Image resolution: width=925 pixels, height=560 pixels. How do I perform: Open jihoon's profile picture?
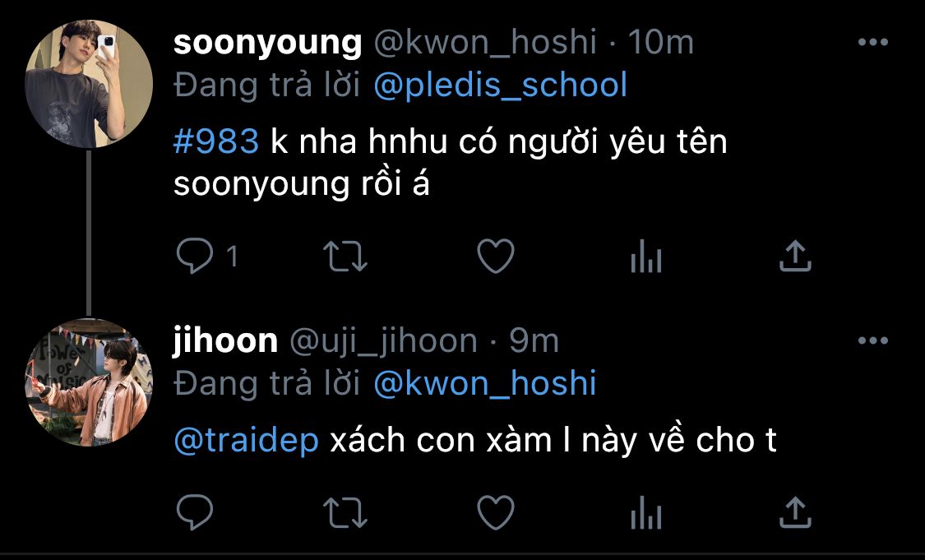pyautogui.click(x=89, y=383)
